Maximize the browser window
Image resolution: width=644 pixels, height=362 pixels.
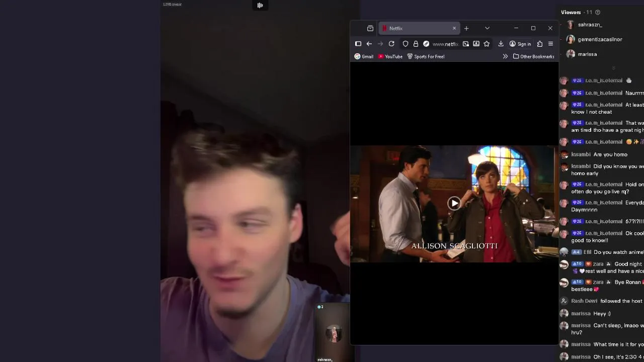point(533,28)
